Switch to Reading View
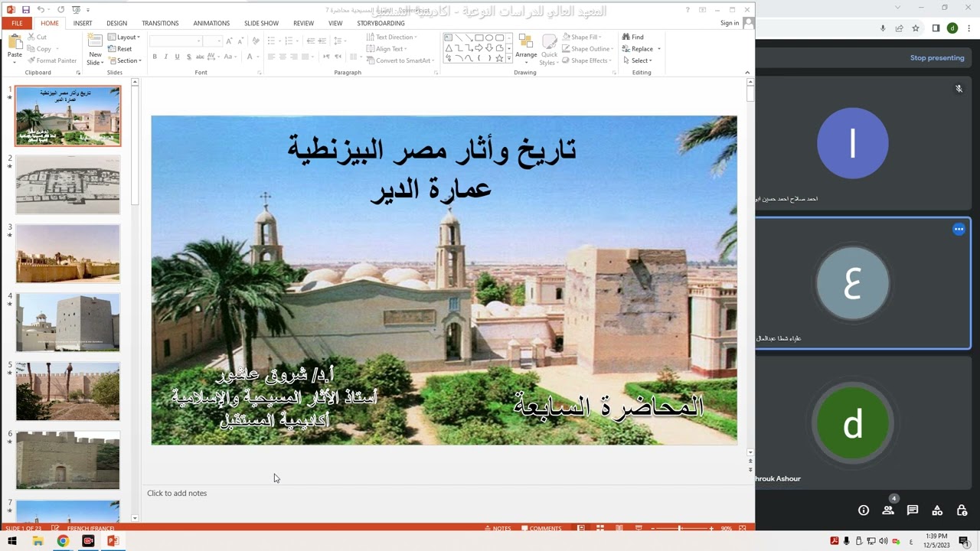Viewport: 980px width, 551px height. coord(619,528)
